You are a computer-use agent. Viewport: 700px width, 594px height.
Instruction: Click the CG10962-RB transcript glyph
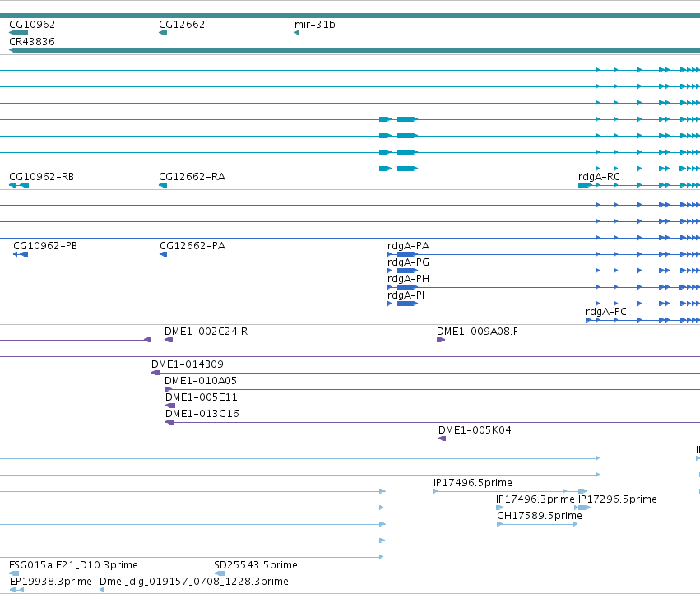(x=19, y=185)
